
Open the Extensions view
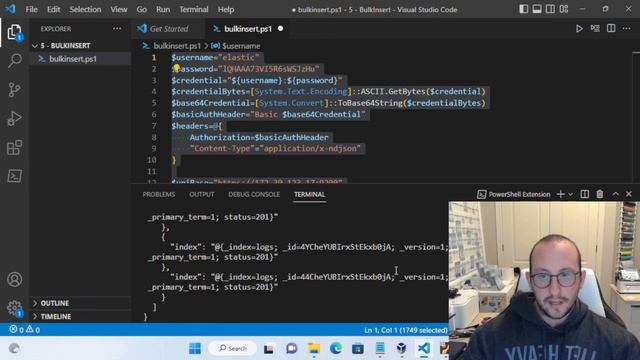[14, 147]
